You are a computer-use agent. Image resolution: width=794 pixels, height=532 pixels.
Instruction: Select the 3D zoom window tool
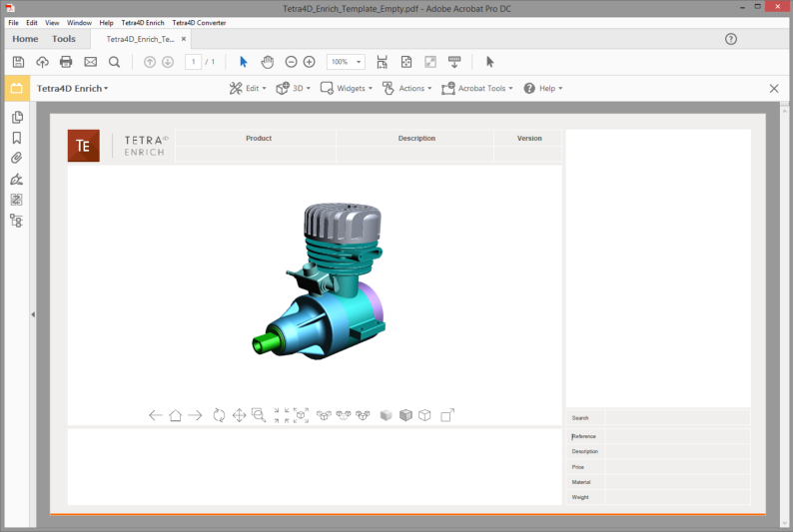259,415
